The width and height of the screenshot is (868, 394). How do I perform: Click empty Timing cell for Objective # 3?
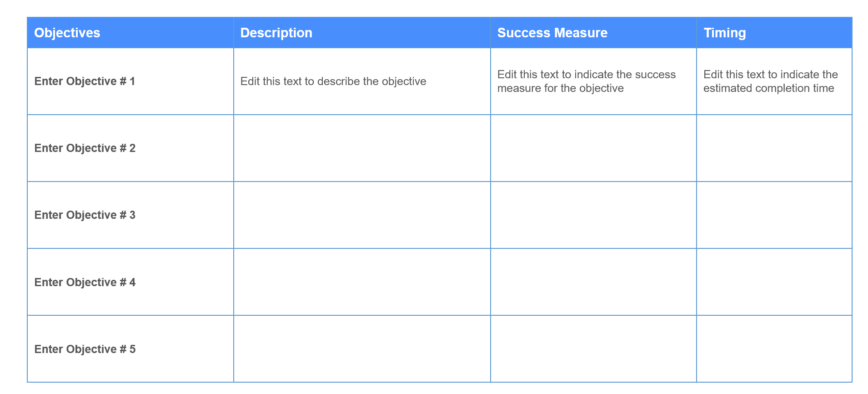pos(774,215)
